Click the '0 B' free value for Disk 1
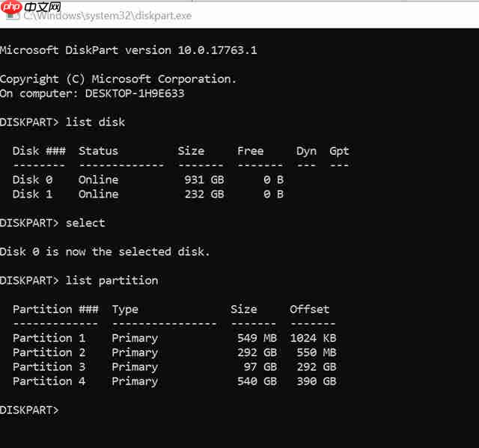The width and height of the screenshot is (479, 448). tap(273, 194)
